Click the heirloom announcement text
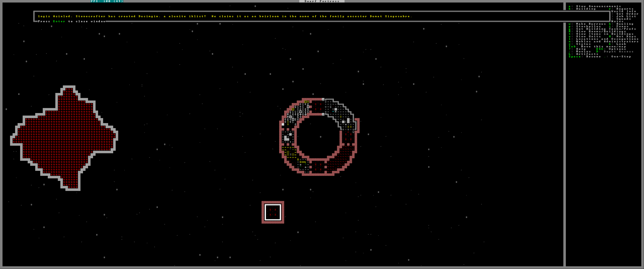Screen dimensions: 644x269 tap(225, 16)
